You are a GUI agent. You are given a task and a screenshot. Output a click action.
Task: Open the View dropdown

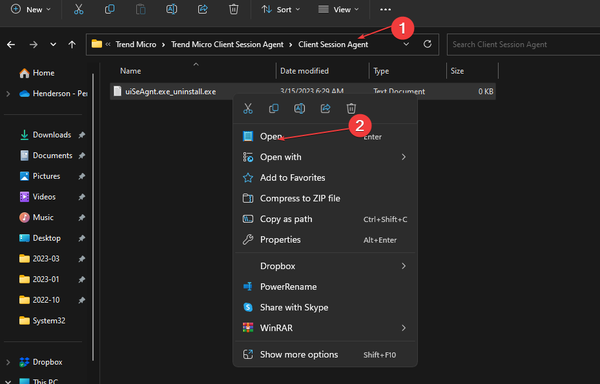point(338,10)
